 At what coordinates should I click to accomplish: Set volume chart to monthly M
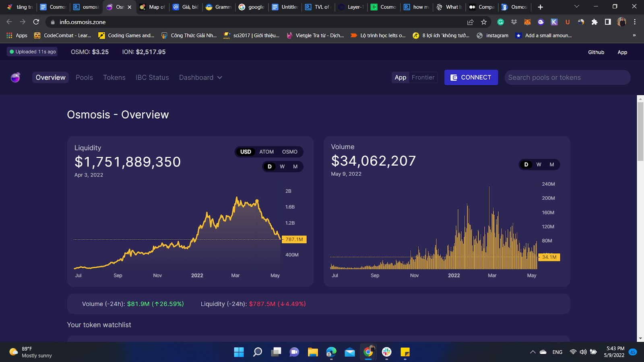point(552,165)
